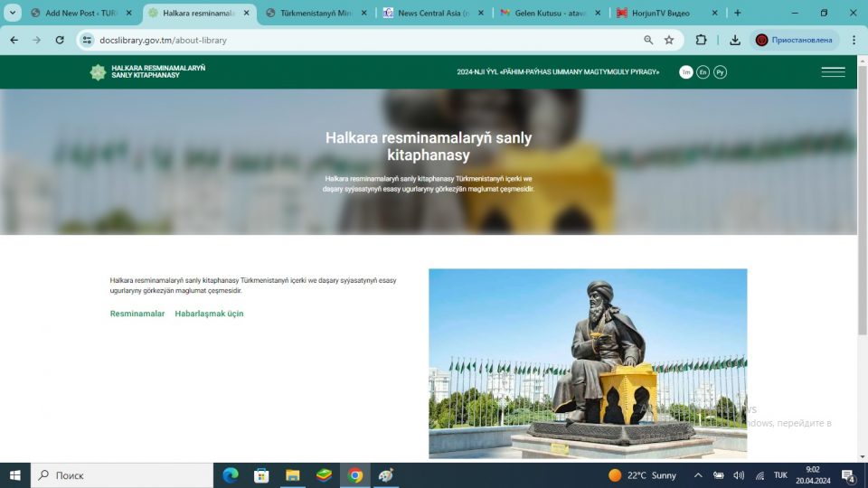The height and width of the screenshot is (488, 868).
Task: Click the zoom magnifier icon in the address bar
Action: pos(648,40)
